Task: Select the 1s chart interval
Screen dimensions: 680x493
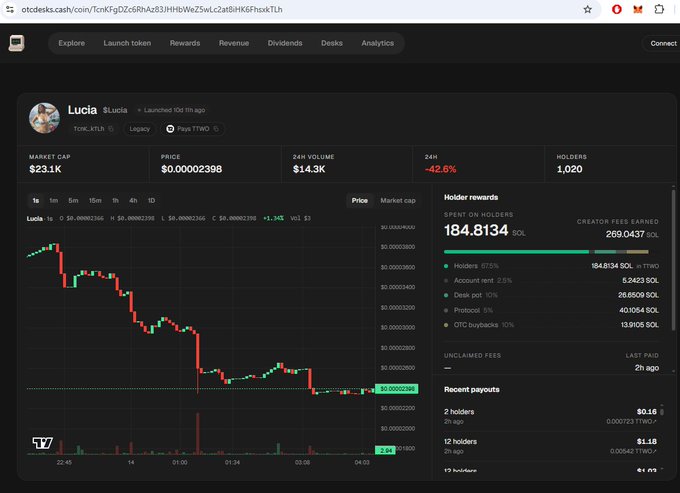Action: pyautogui.click(x=36, y=200)
